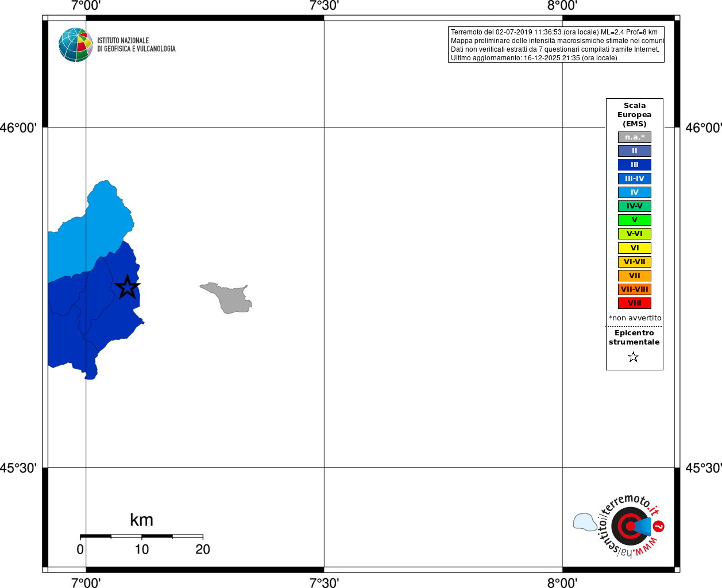Select the VI-VII intensity legend swatch
Screen dimensions: 722x588
coord(635,262)
